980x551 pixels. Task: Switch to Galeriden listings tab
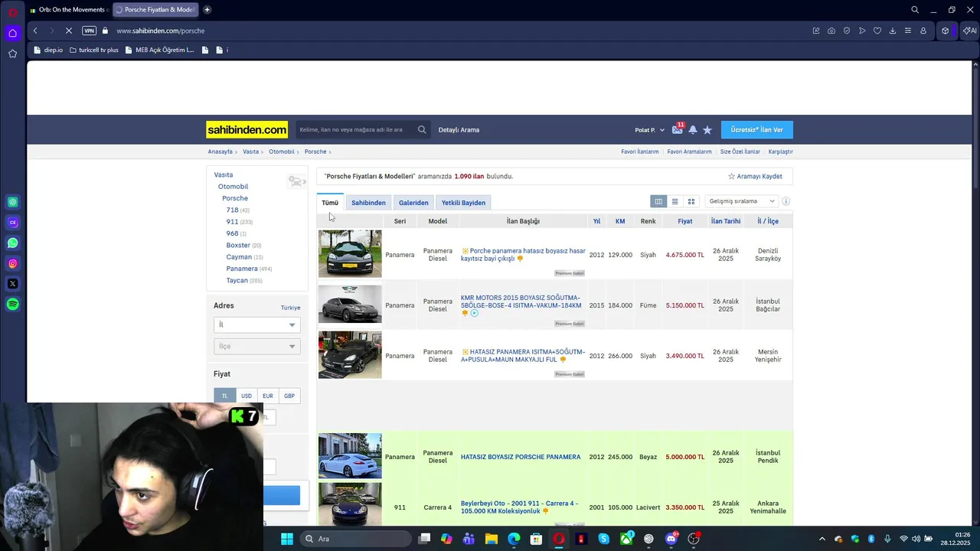413,203
